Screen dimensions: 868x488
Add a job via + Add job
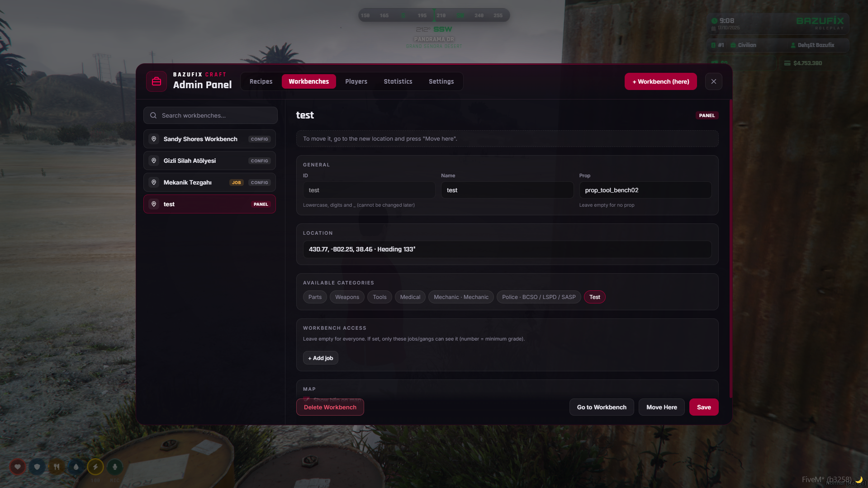coord(321,358)
